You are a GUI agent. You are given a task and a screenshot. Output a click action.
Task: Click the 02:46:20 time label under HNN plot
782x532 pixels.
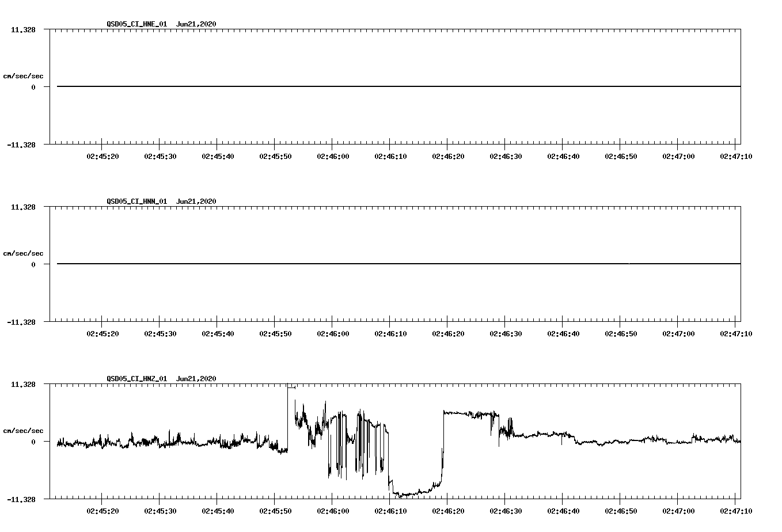448,334
